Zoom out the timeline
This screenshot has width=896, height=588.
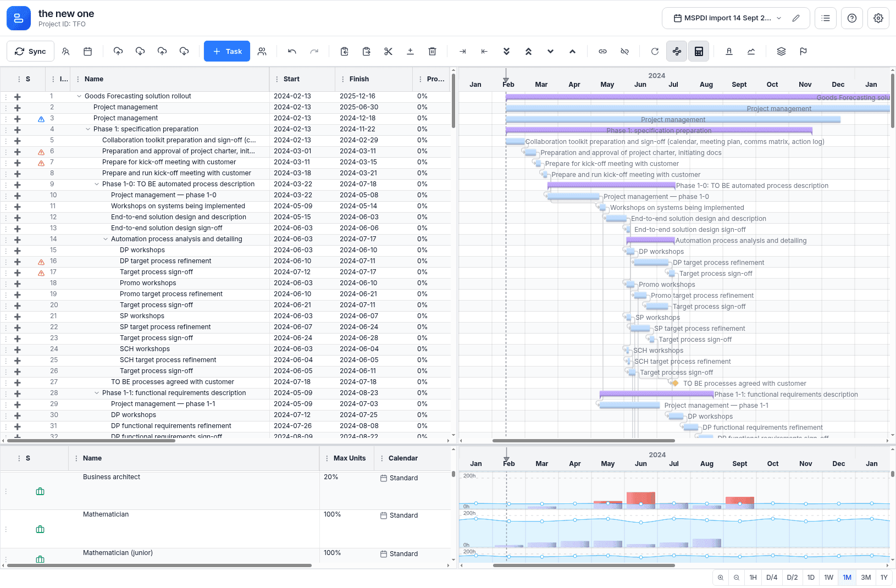737,578
